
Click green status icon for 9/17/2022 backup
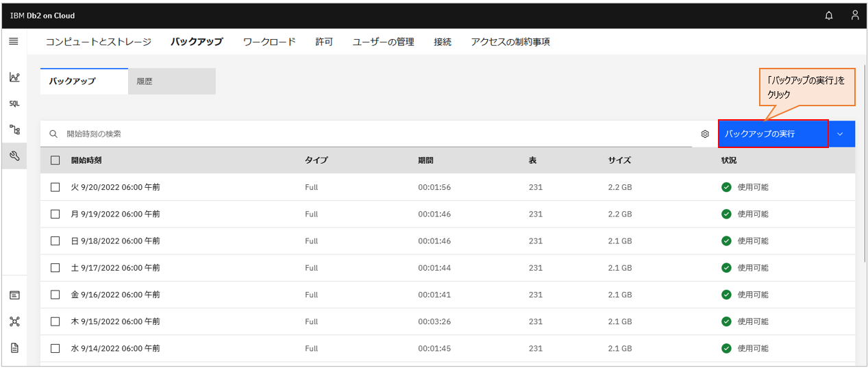[726, 268]
